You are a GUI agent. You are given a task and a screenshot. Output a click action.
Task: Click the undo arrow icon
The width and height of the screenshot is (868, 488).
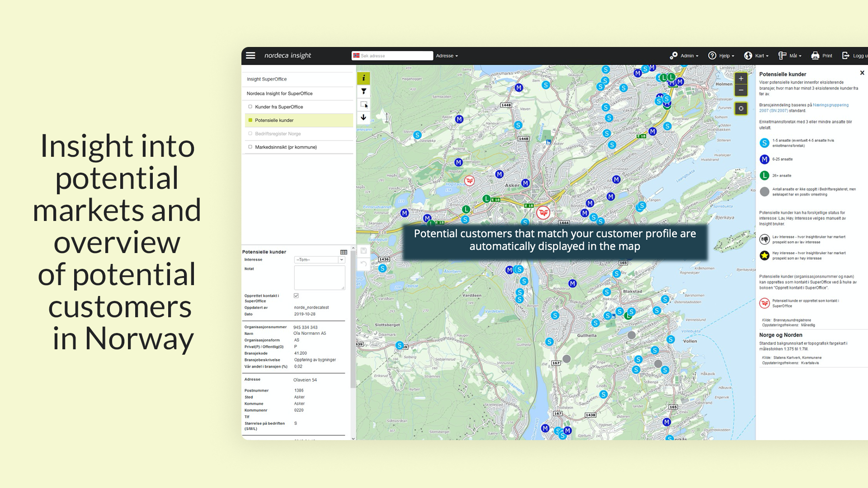pos(363,264)
